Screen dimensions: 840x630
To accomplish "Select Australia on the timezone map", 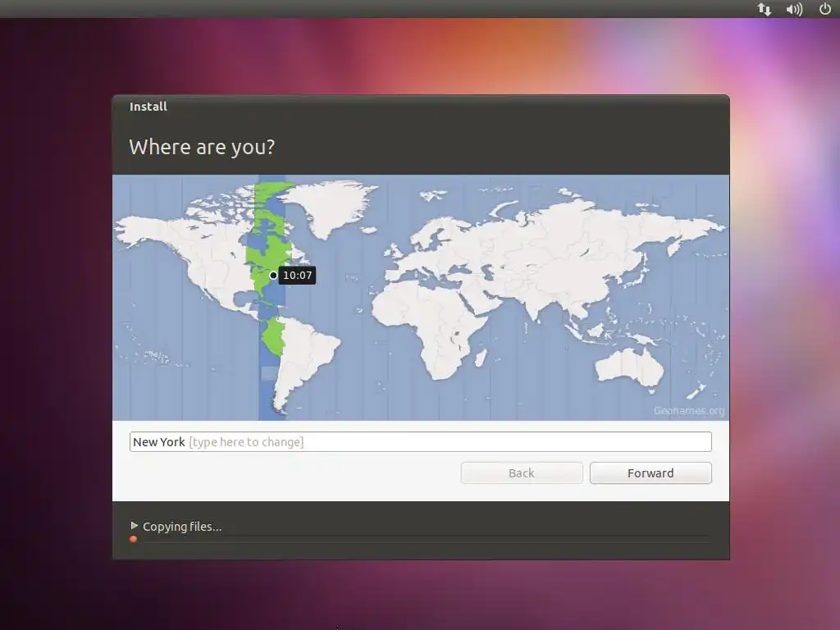I will (x=629, y=367).
